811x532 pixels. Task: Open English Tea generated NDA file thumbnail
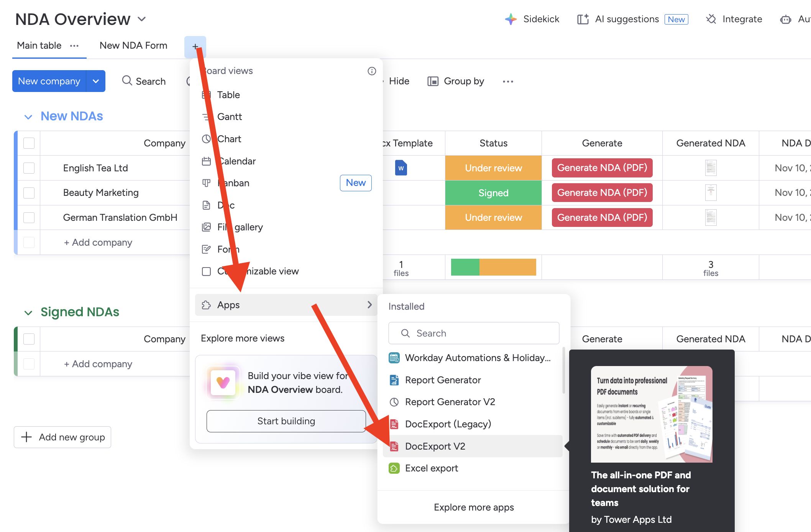(711, 168)
